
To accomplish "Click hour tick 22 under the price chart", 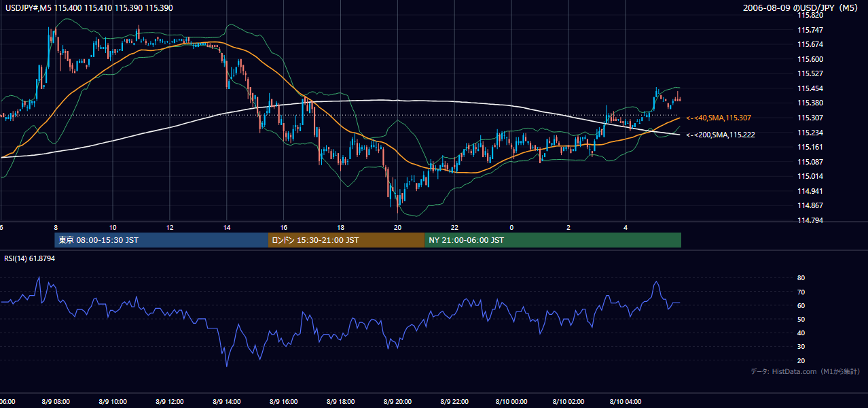I will (x=454, y=227).
